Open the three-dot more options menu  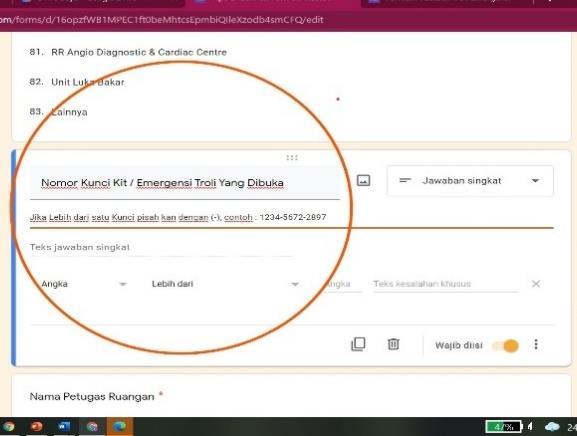click(536, 344)
